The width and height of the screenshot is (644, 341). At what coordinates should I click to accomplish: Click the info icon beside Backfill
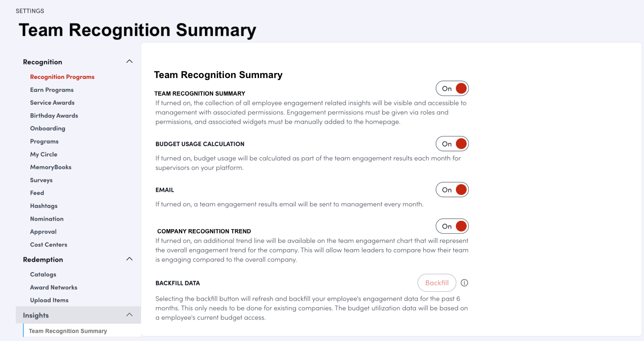point(464,283)
